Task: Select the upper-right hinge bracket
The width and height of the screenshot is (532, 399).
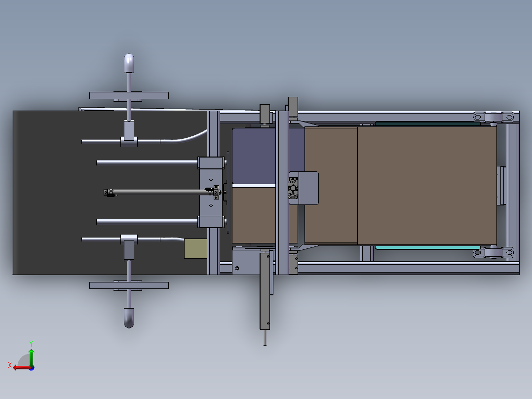Action: pyautogui.click(x=494, y=117)
